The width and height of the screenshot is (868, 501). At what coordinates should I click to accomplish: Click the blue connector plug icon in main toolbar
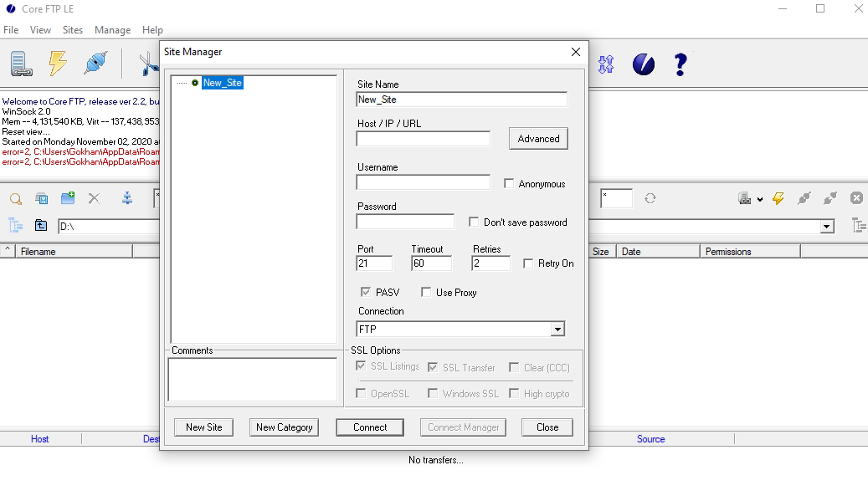(95, 63)
